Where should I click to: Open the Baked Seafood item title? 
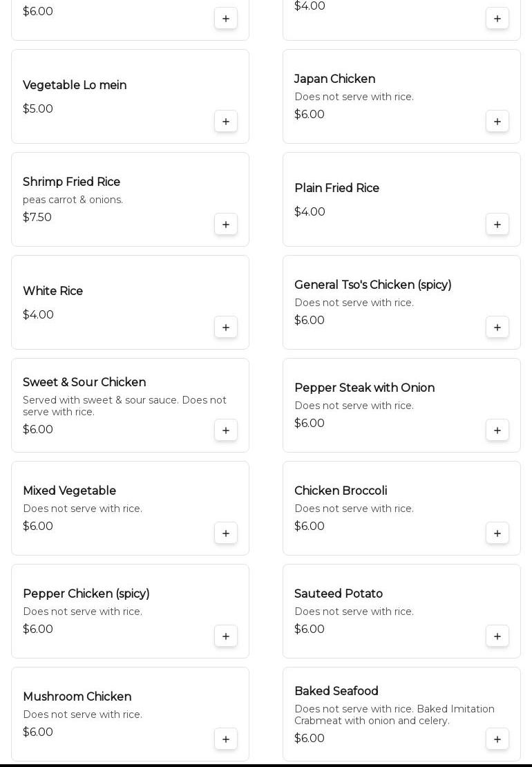click(336, 691)
